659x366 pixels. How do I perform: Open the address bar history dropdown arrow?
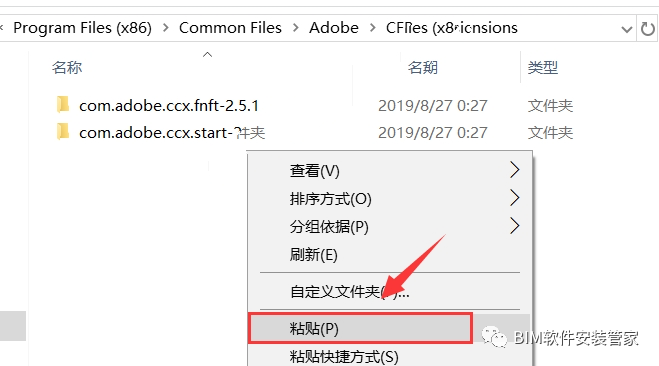tap(627, 29)
